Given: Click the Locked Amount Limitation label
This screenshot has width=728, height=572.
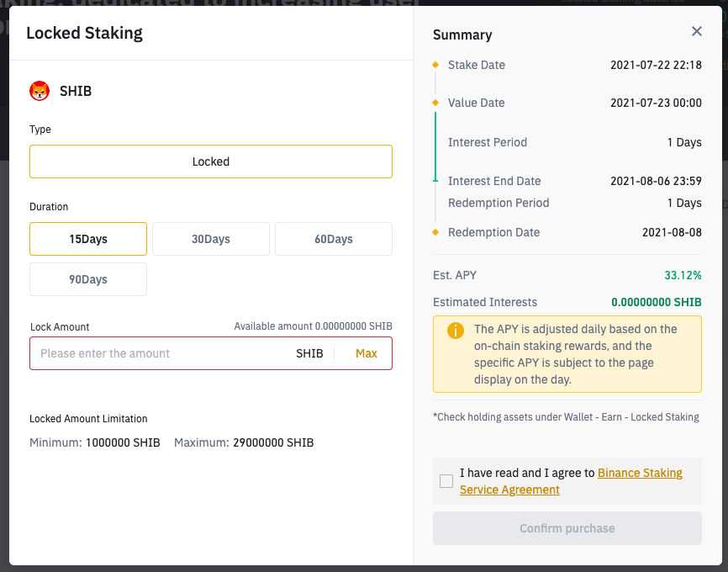Looking at the screenshot, I should 88,419.
